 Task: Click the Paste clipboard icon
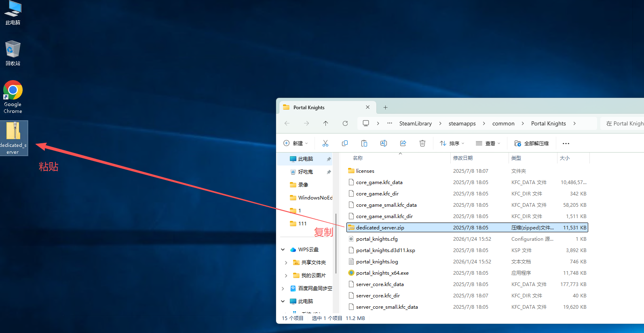(x=364, y=143)
